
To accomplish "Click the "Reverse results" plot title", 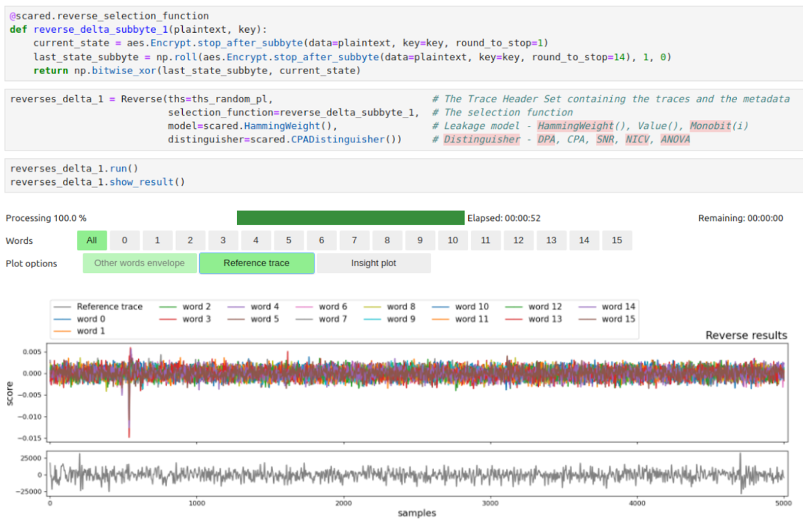I will [746, 335].
